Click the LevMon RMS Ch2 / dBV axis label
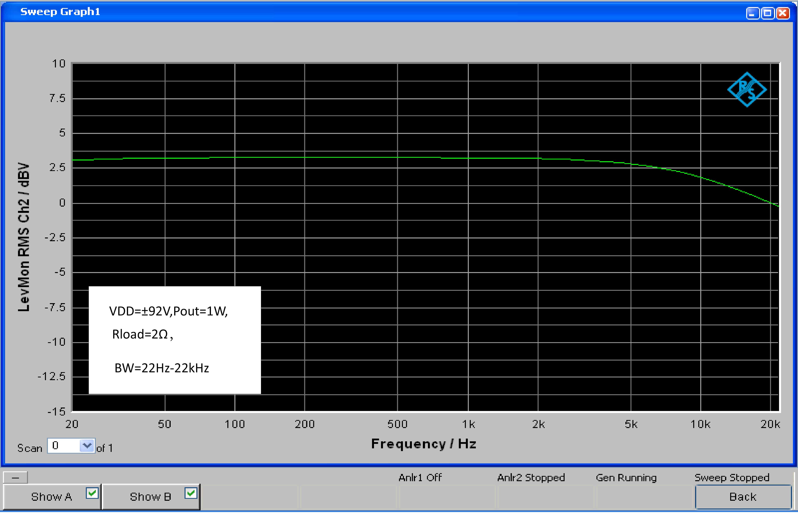This screenshot has height=532, width=798. tap(24, 237)
